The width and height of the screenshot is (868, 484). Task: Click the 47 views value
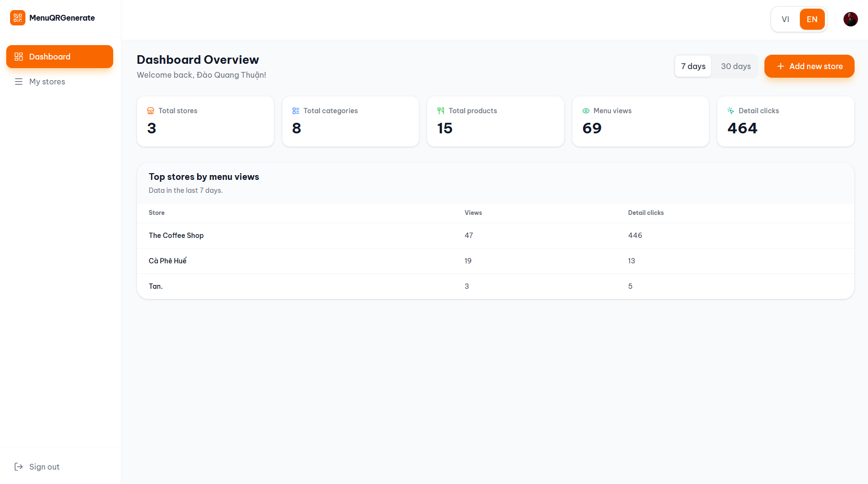coord(469,236)
